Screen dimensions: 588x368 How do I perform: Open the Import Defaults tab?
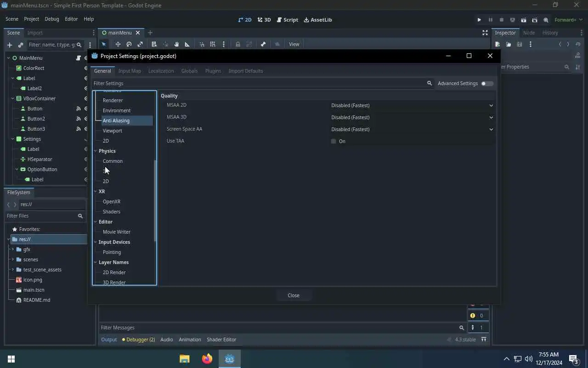[x=246, y=71]
